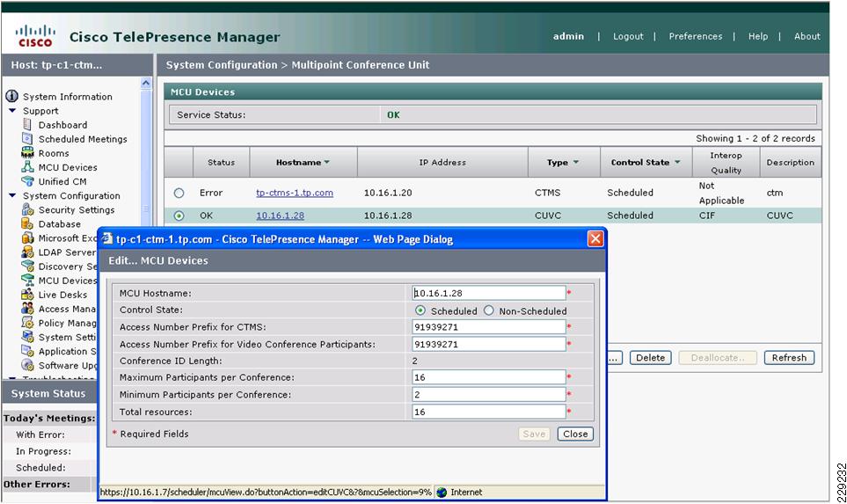This screenshot has width=847, height=504.
Task: Click Access Number Prefix for CTMS field
Action: pos(488,327)
